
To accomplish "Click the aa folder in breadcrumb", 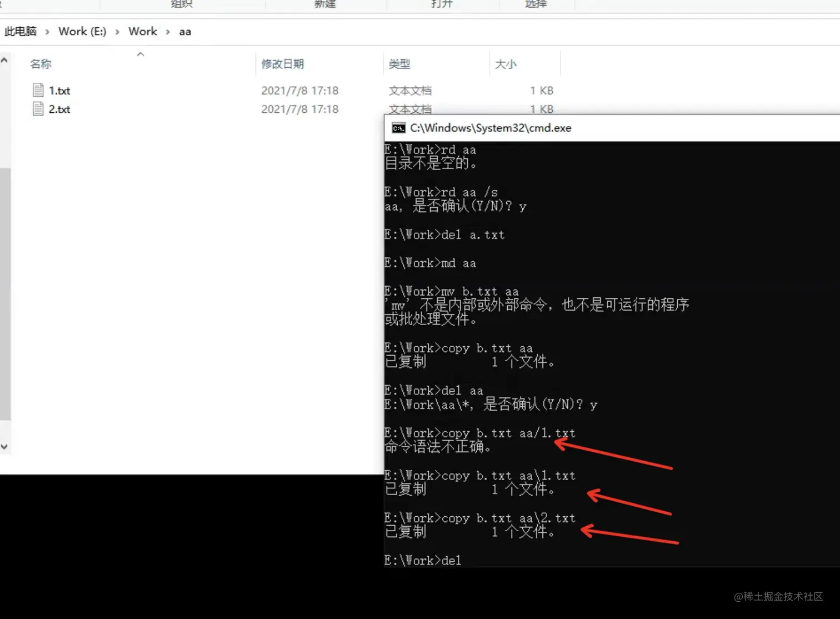I will click(185, 32).
